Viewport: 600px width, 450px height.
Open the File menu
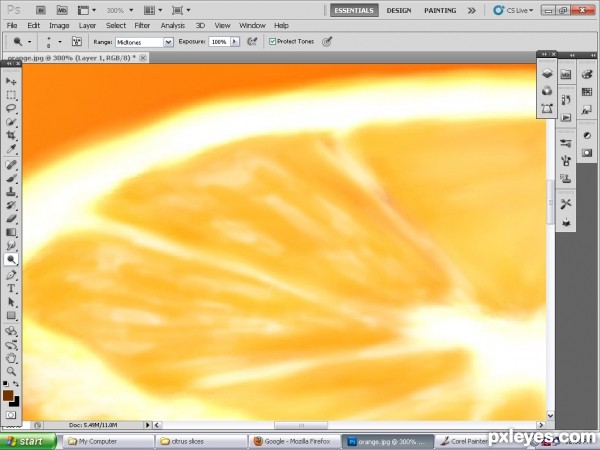(x=12, y=26)
